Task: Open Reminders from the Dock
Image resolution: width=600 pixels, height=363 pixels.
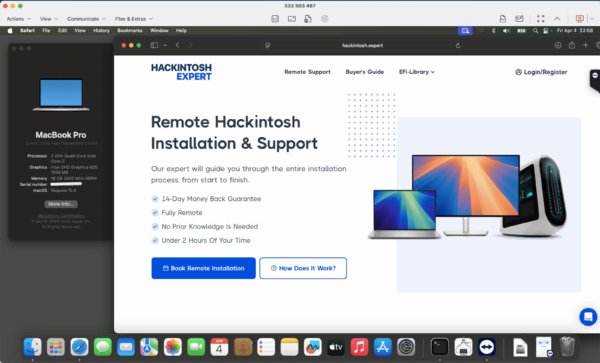Action: tap(266, 347)
